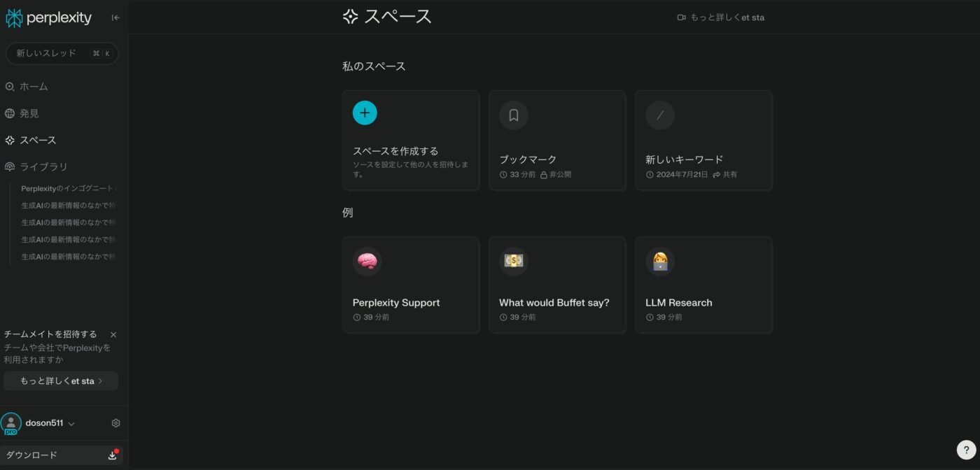
Task: Open settings via the gear icon
Action: 115,423
